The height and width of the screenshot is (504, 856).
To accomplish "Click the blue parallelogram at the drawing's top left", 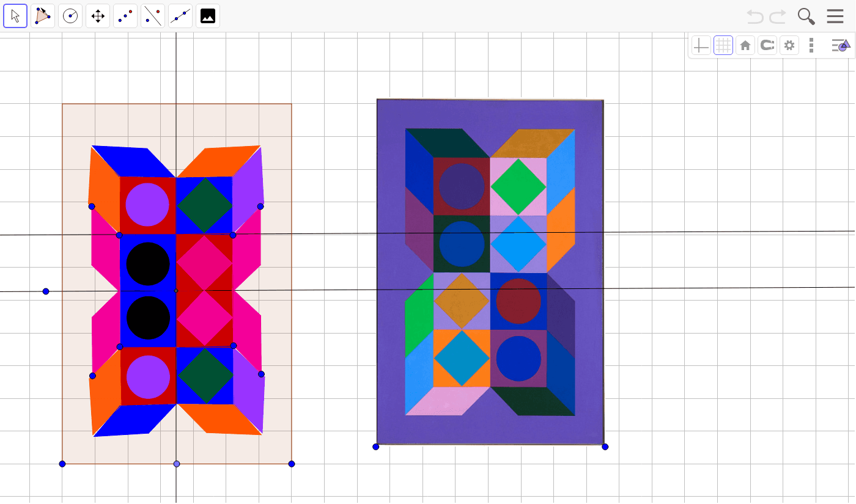I will (133, 161).
